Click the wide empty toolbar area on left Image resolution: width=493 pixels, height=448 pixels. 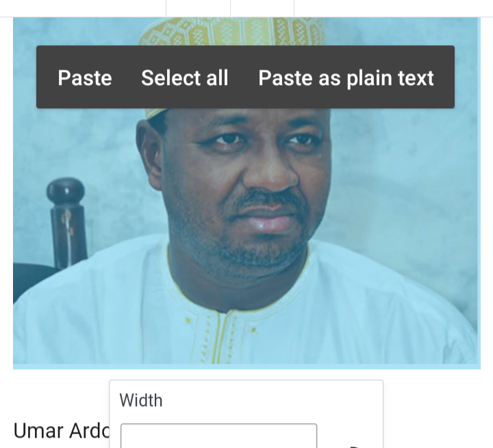pos(83,8)
